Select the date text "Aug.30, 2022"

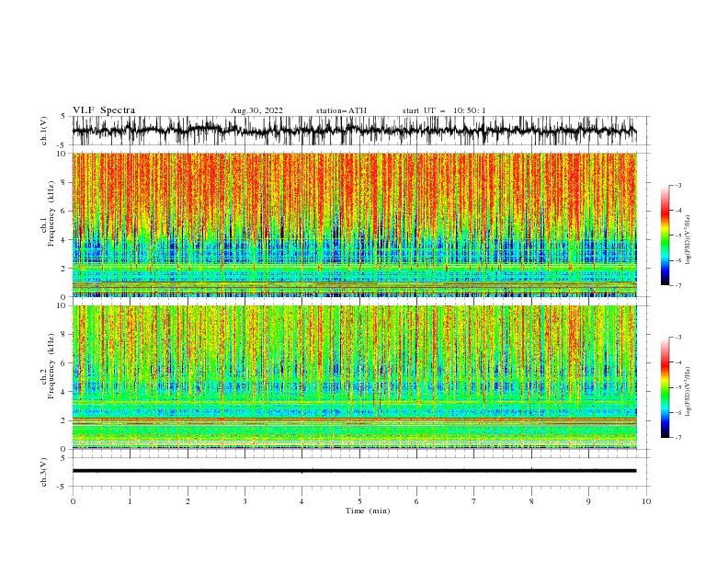pos(256,110)
